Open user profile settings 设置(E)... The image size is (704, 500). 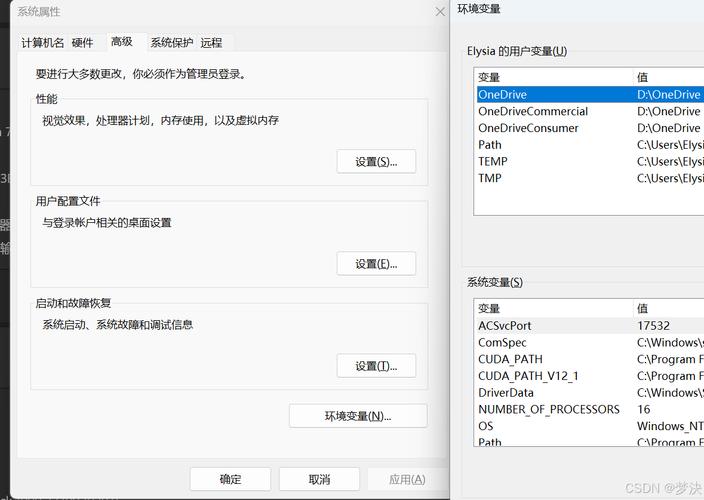tap(376, 264)
